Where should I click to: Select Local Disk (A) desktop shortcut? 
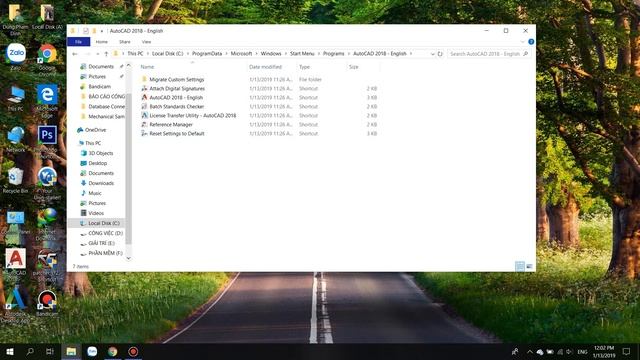(47, 16)
